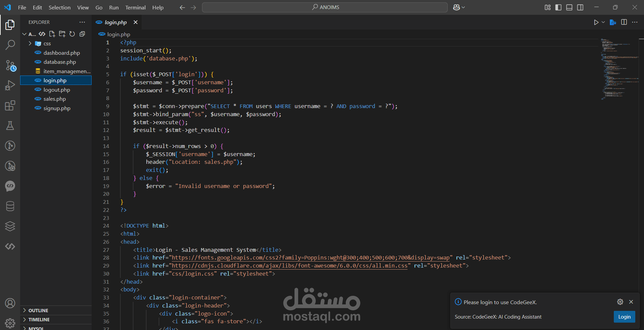The width and height of the screenshot is (644, 330).
Task: Open Explorer views and more actions menu
Action: [82, 22]
